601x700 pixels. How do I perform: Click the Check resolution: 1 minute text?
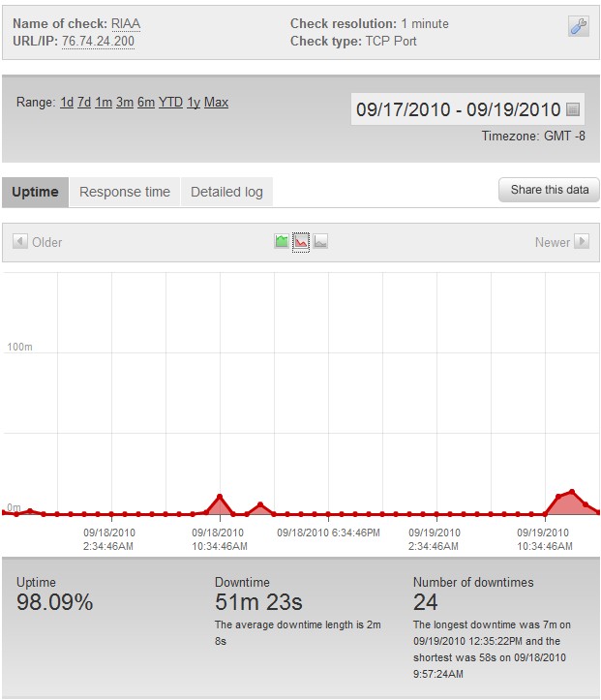[370, 23]
